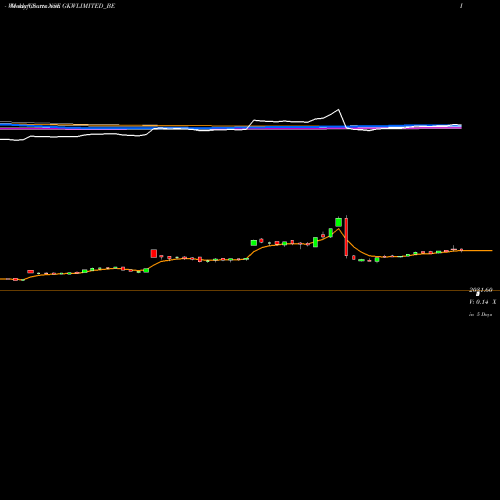Image resolution: width=500 pixels, height=500 pixels.
Task: Click the peak of the white indicator line
Action: coord(339,109)
